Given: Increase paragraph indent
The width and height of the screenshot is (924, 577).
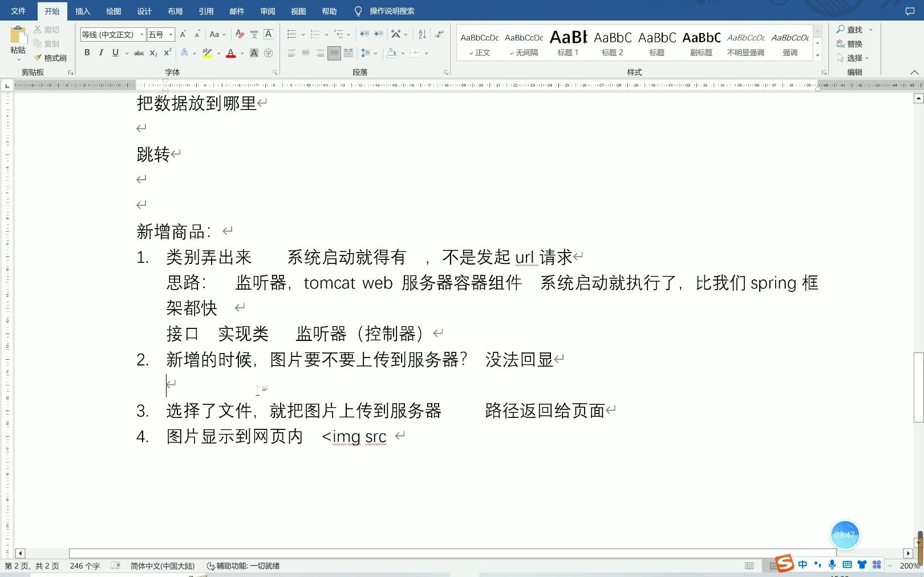Looking at the screenshot, I should [378, 34].
